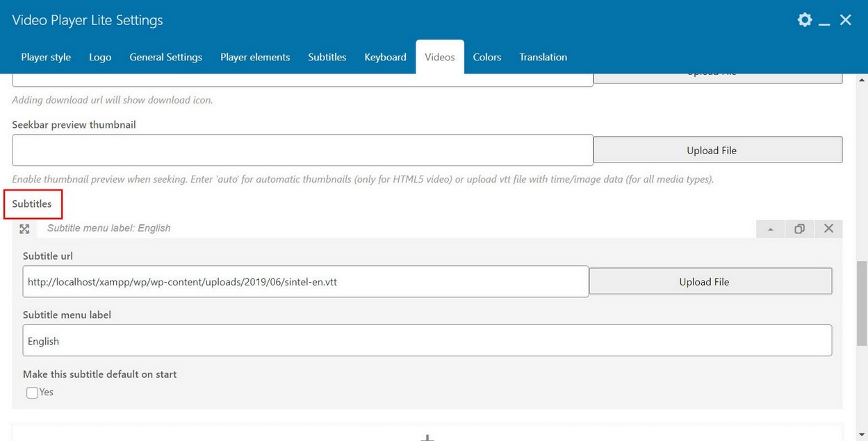Image resolution: width=868 pixels, height=441 pixels.
Task: Click the drag-move icon beside Subtitle menu label
Action: (24, 228)
